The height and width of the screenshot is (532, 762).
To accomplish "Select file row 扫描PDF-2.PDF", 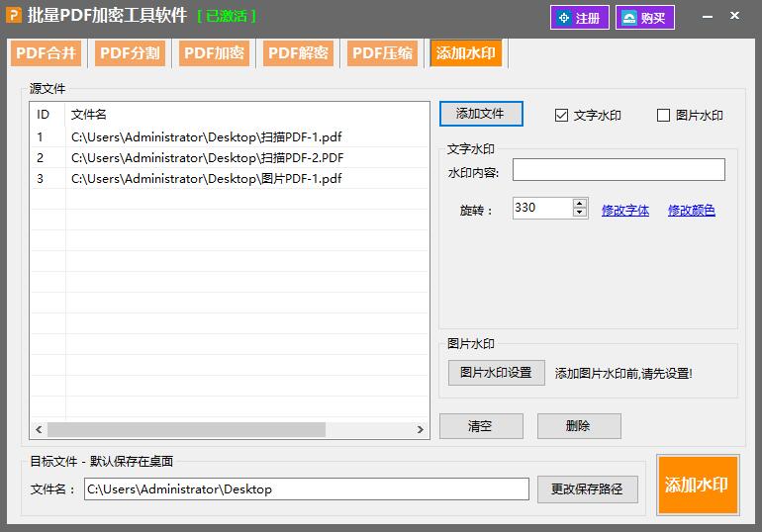I will pos(229,158).
